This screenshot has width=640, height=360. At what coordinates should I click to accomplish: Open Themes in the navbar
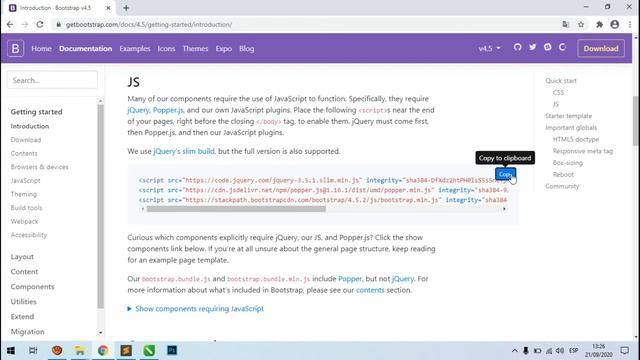pyautogui.click(x=195, y=48)
